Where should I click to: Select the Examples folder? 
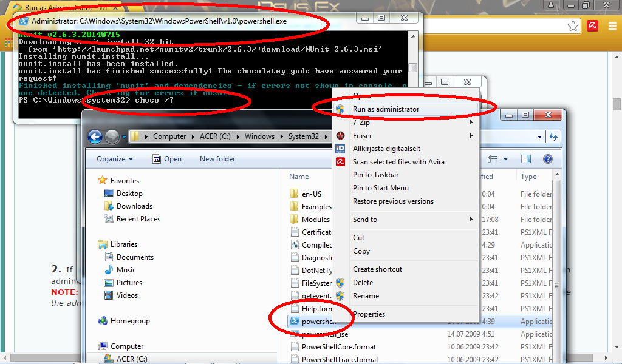coord(310,207)
